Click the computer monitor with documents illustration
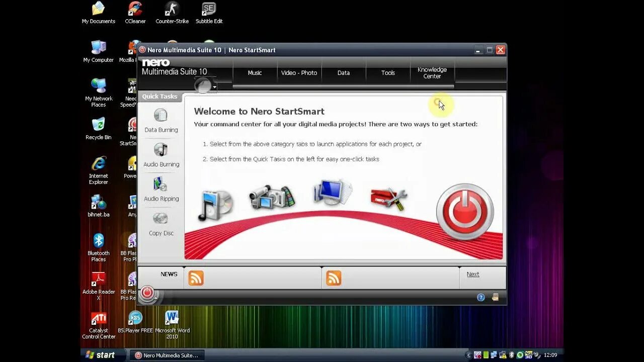The width and height of the screenshot is (644, 362). point(332,192)
